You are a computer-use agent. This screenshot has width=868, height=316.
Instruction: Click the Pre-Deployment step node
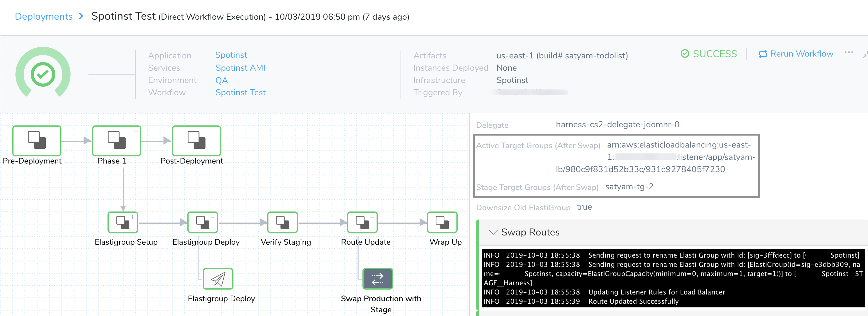click(37, 140)
